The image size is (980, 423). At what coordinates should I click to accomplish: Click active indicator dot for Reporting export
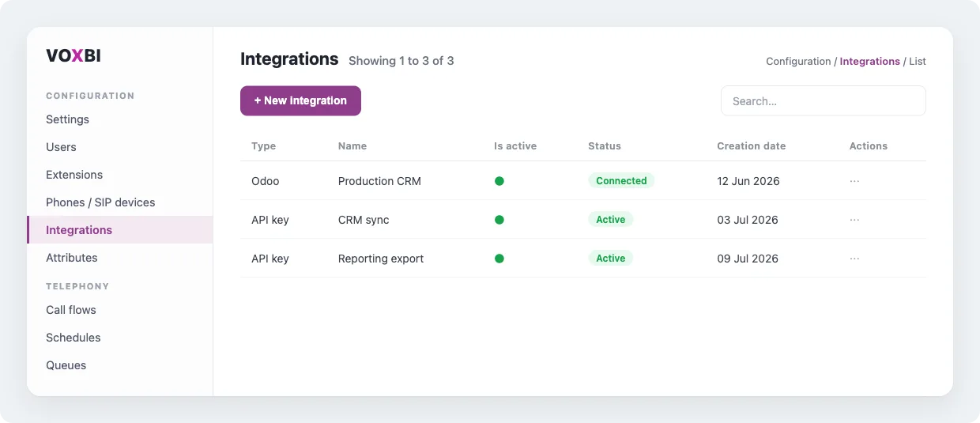point(499,259)
